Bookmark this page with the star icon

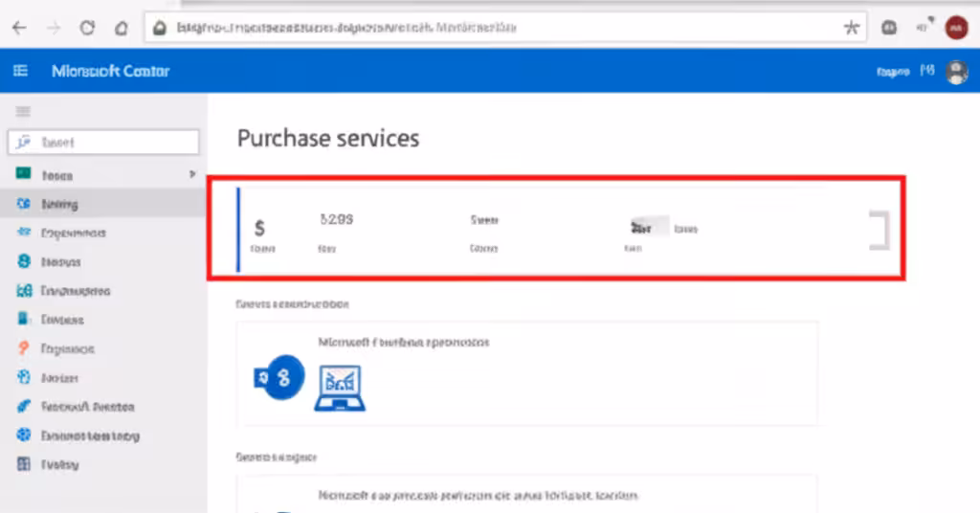(851, 28)
